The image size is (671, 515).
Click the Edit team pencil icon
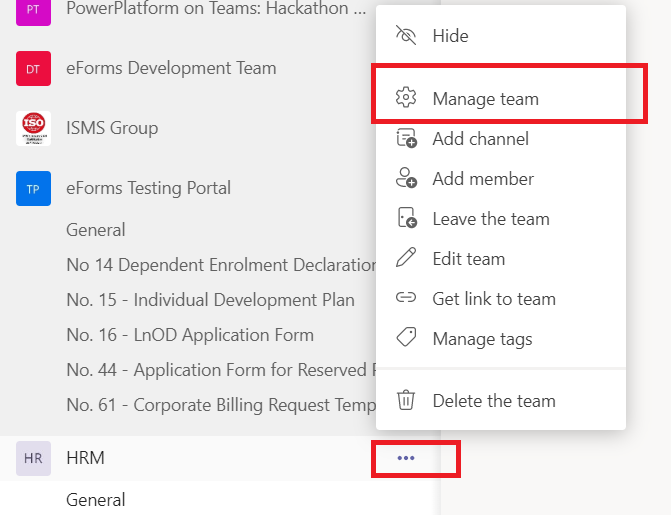[x=406, y=257]
